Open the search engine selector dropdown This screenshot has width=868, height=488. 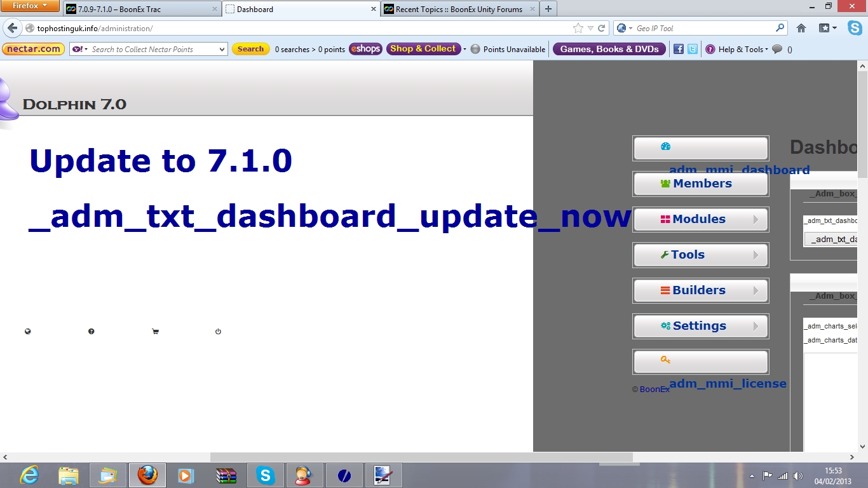click(624, 29)
